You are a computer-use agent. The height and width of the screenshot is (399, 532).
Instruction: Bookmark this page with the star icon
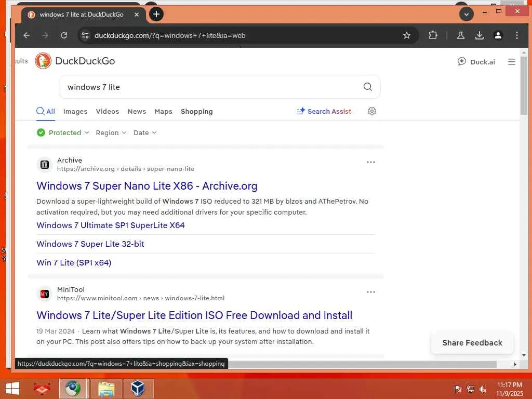click(406, 35)
